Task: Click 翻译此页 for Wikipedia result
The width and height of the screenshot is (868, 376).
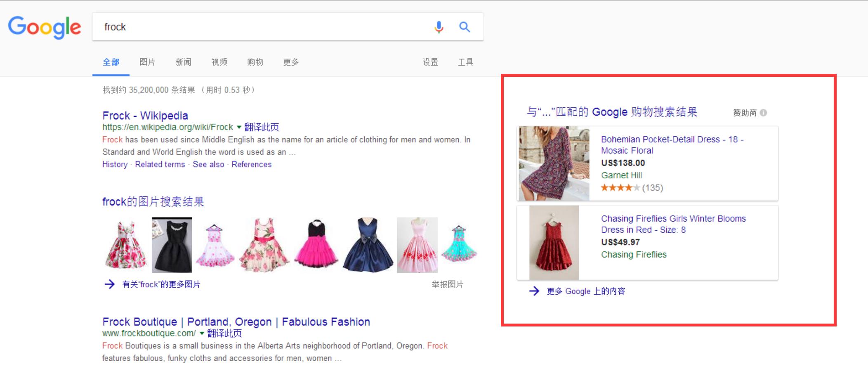Action: tap(262, 127)
